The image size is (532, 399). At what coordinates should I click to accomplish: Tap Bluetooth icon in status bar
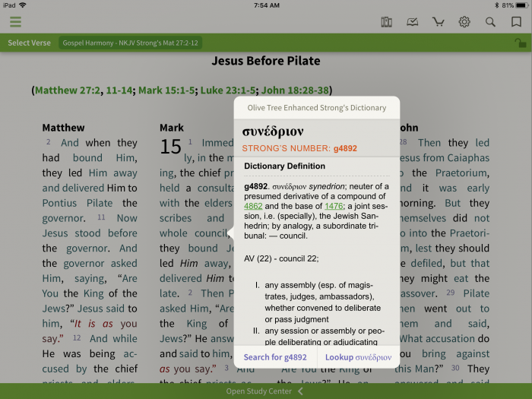(x=497, y=5)
